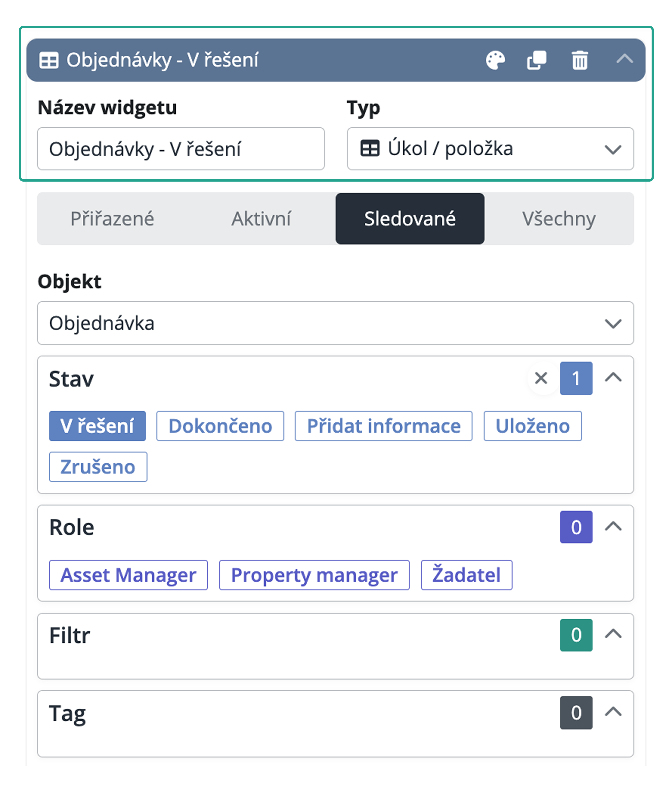Select the Přidat informace status
The height and width of the screenshot is (796, 672).
(383, 426)
